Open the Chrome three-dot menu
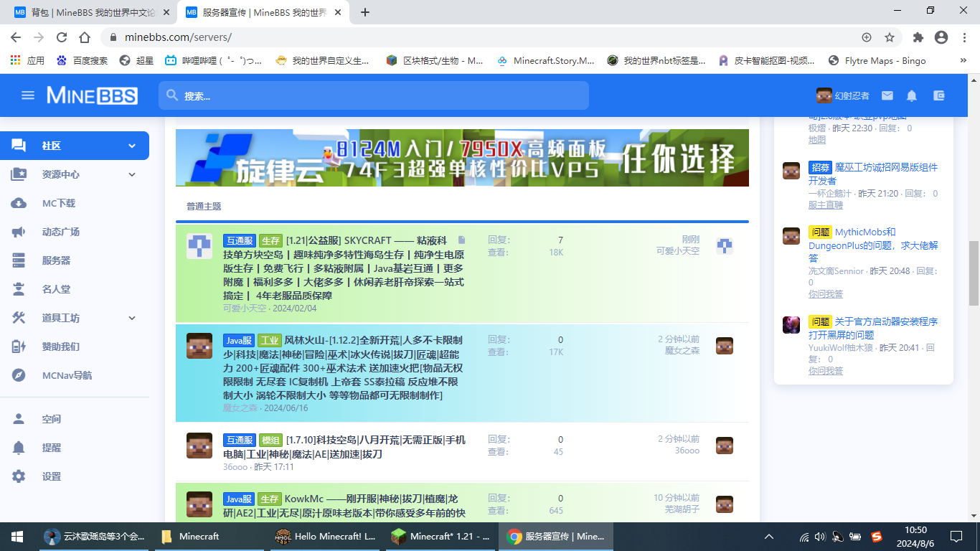Image resolution: width=980 pixels, height=551 pixels. point(963,37)
